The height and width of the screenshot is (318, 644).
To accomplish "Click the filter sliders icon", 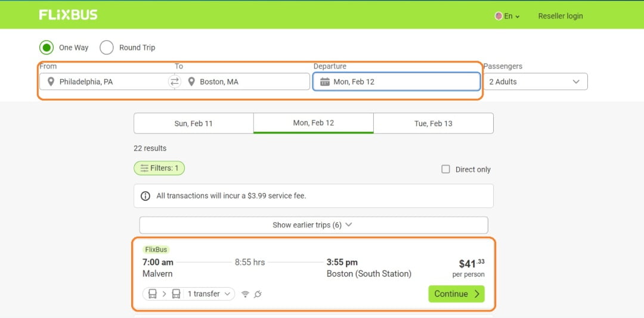I will [144, 169].
